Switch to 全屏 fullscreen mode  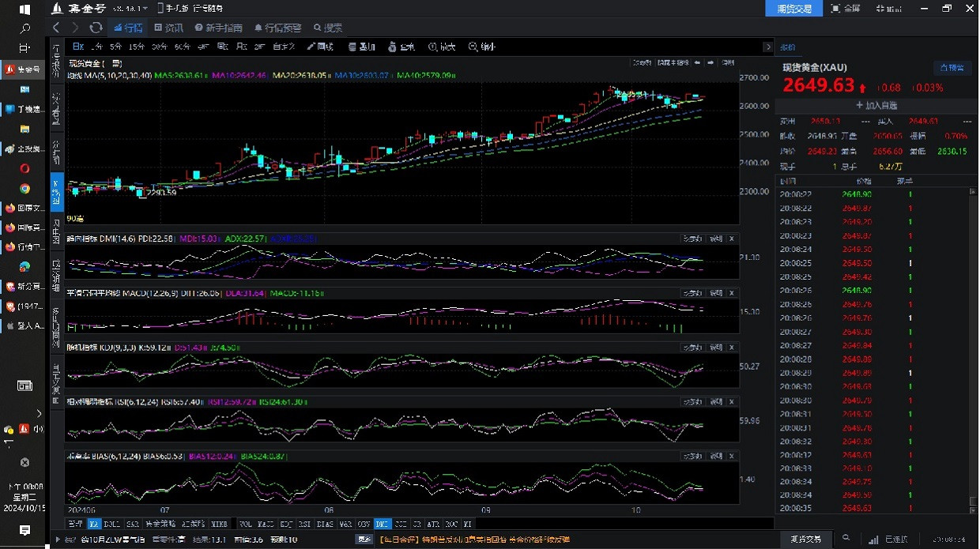tap(845, 9)
